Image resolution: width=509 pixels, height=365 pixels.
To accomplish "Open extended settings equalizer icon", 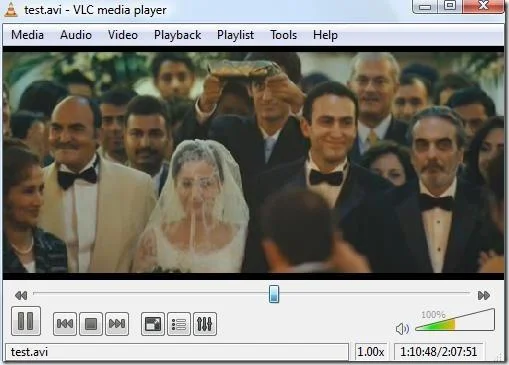I will coord(205,324).
